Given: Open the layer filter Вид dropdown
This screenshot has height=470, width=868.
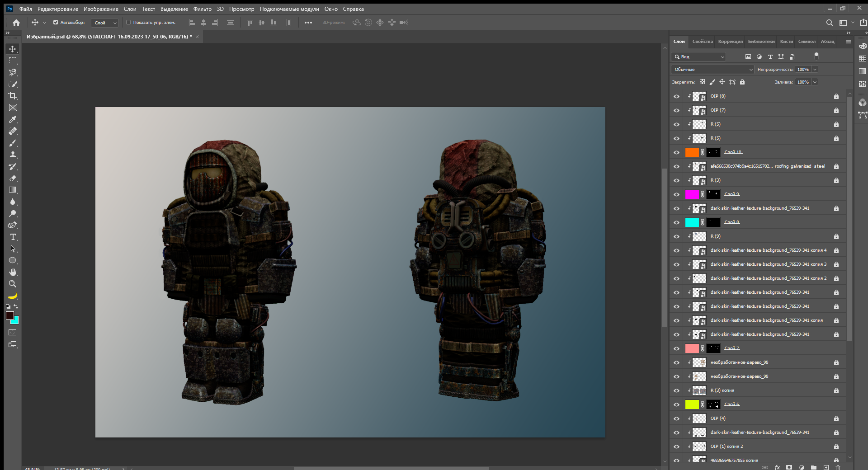Looking at the screenshot, I should click(x=698, y=57).
